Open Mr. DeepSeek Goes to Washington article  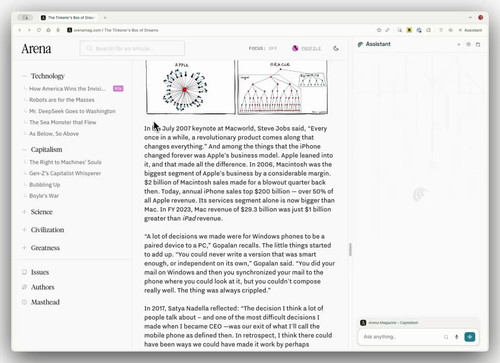(72, 111)
